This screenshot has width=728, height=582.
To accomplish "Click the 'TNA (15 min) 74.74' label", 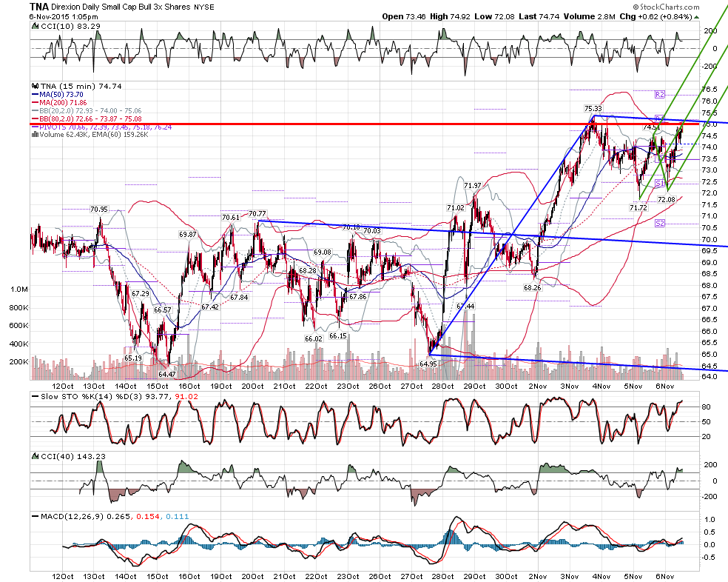I will point(81,86).
